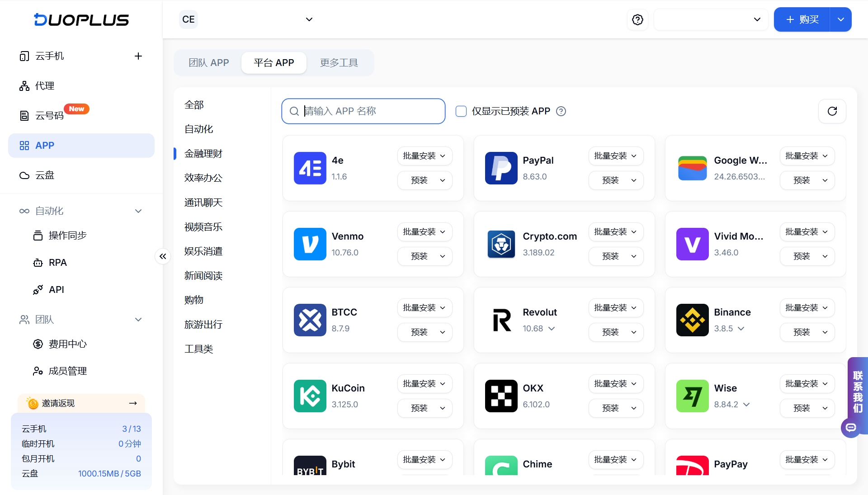Viewport: 868px width, 495px height.
Task: Select 效率办公 category
Action: point(203,178)
